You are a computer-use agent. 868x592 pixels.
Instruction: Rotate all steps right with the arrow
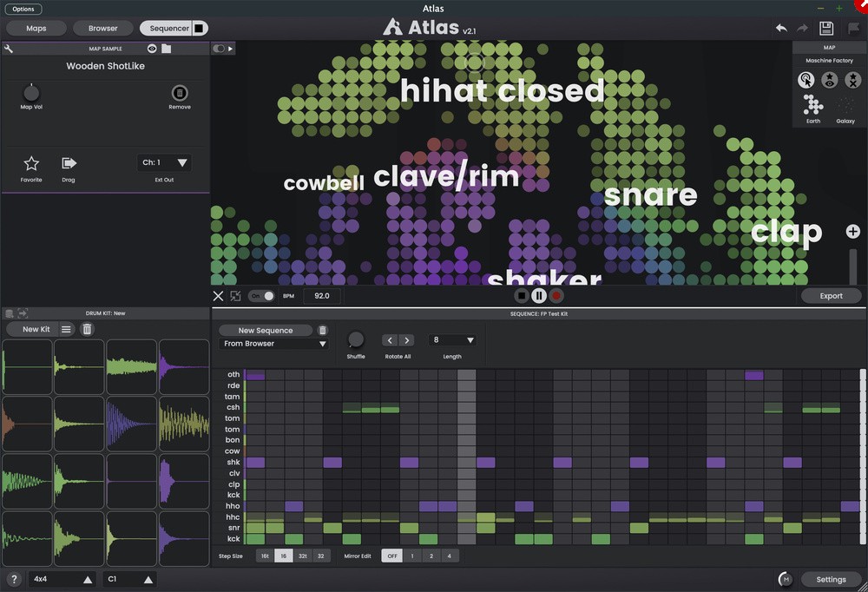[407, 340]
